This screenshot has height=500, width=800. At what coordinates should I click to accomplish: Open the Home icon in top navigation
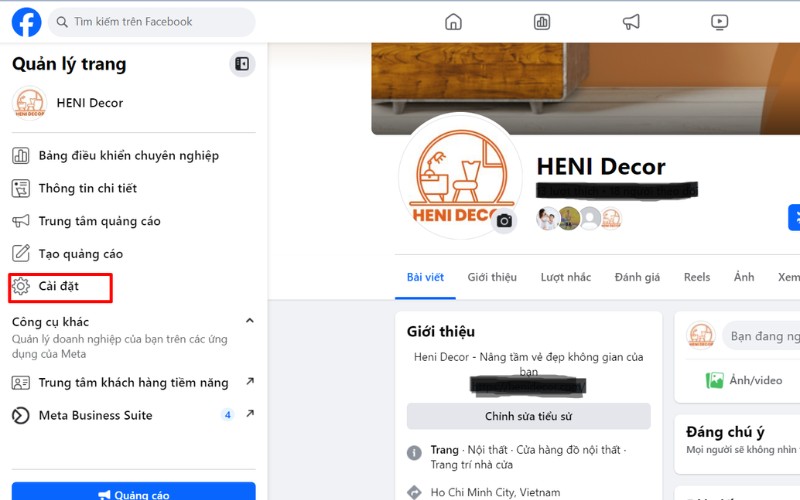(x=453, y=22)
